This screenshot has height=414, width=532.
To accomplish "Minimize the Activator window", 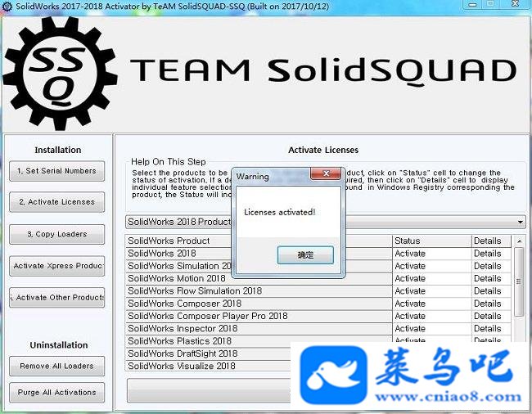I will [472, 4].
